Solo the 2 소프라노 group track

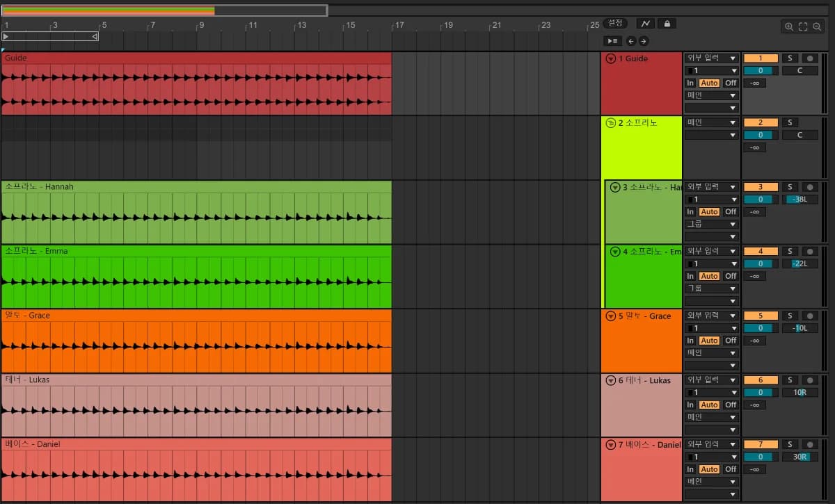pos(790,122)
